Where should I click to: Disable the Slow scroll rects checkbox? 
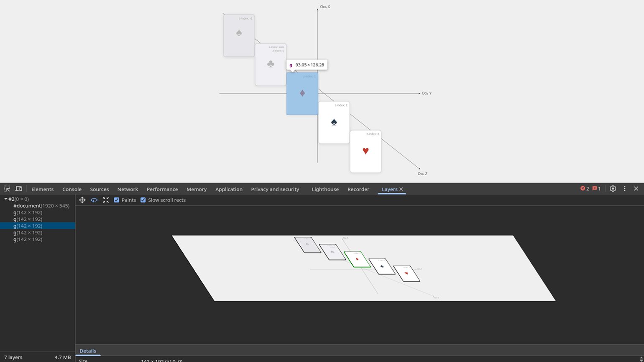(143, 200)
